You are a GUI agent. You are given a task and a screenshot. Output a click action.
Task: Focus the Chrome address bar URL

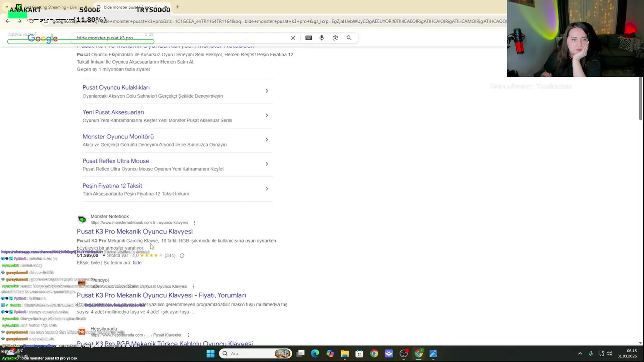click(x=279, y=21)
